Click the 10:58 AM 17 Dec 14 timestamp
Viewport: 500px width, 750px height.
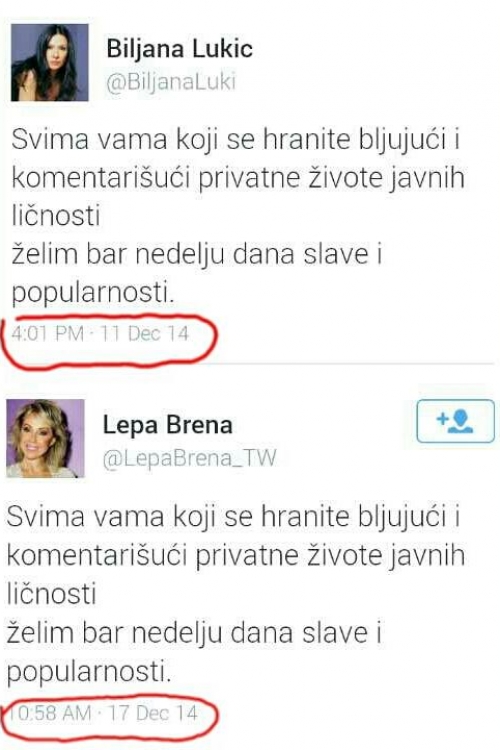pyautogui.click(x=102, y=713)
